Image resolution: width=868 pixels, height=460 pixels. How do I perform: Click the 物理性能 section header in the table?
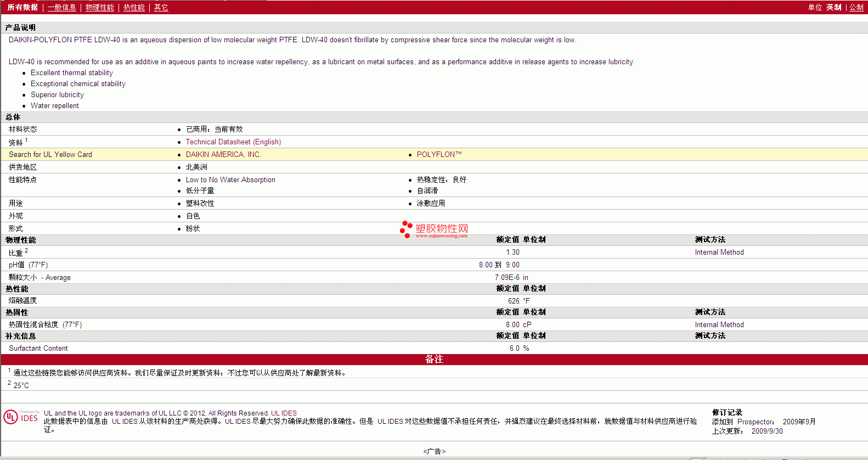20,240
